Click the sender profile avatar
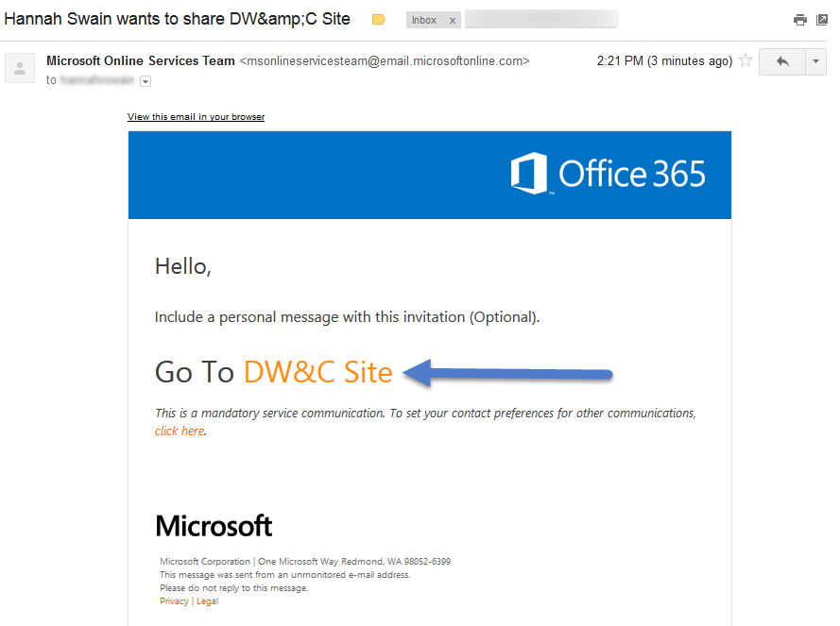840x626 pixels. pyautogui.click(x=20, y=67)
